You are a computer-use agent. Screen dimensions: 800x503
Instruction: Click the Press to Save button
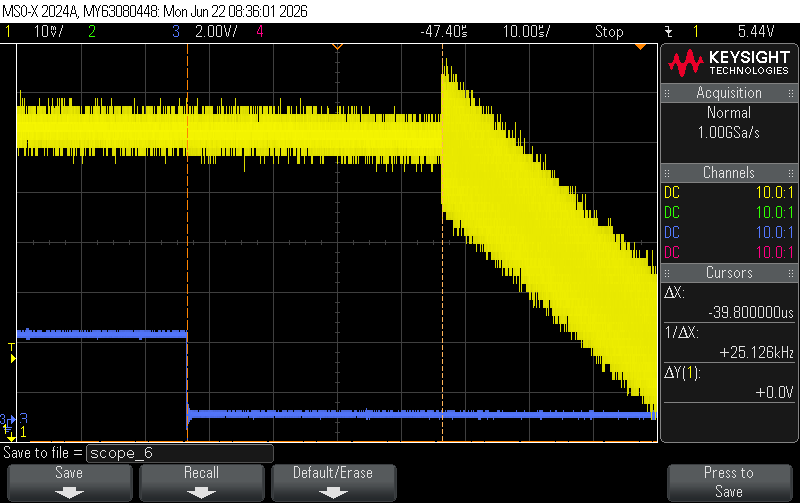[x=729, y=482]
